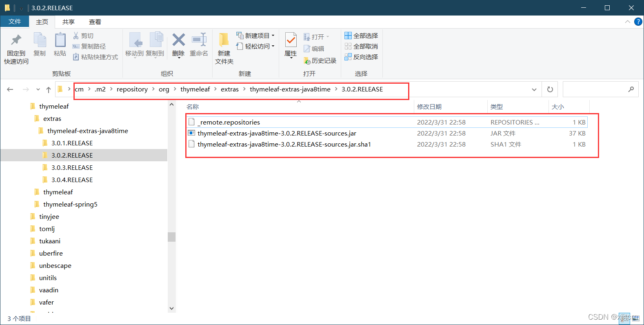Image resolution: width=644 pixels, height=325 pixels.
Task: Click repository in the address path
Action: click(x=132, y=89)
